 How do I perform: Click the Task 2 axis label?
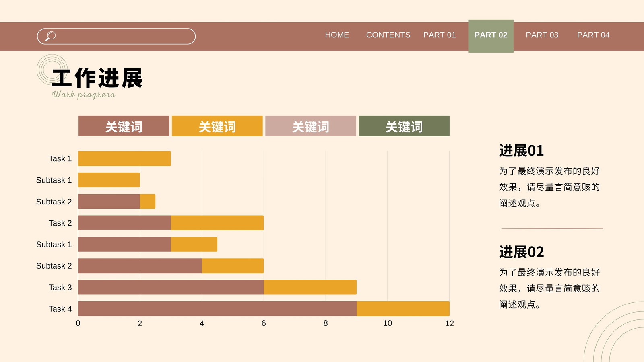pos(60,223)
